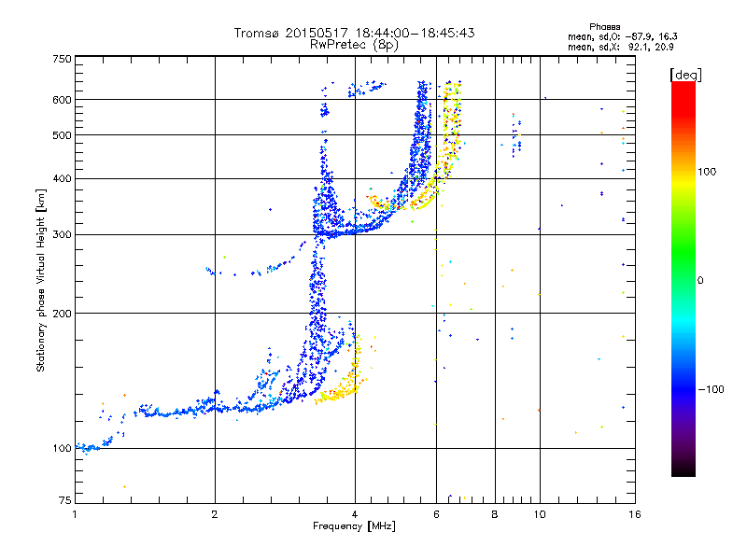Click the colorbar tick label '100'
Viewport: 747px width, 560px height.
(707, 172)
